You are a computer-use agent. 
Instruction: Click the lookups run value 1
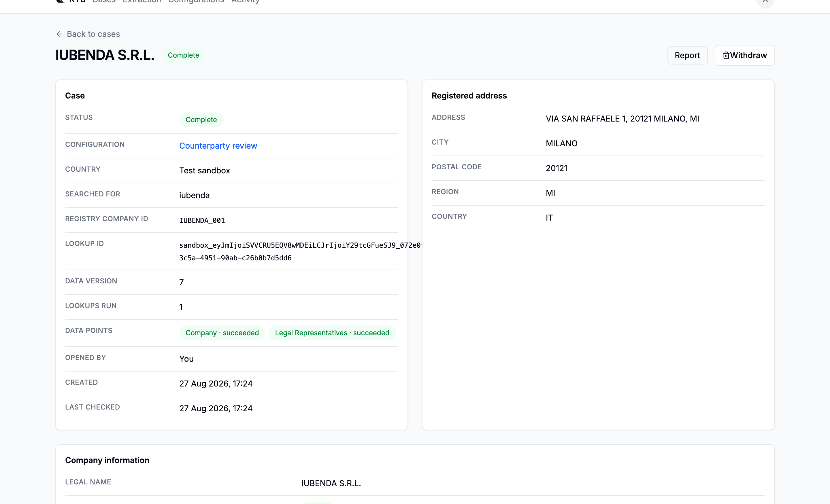[x=181, y=307]
